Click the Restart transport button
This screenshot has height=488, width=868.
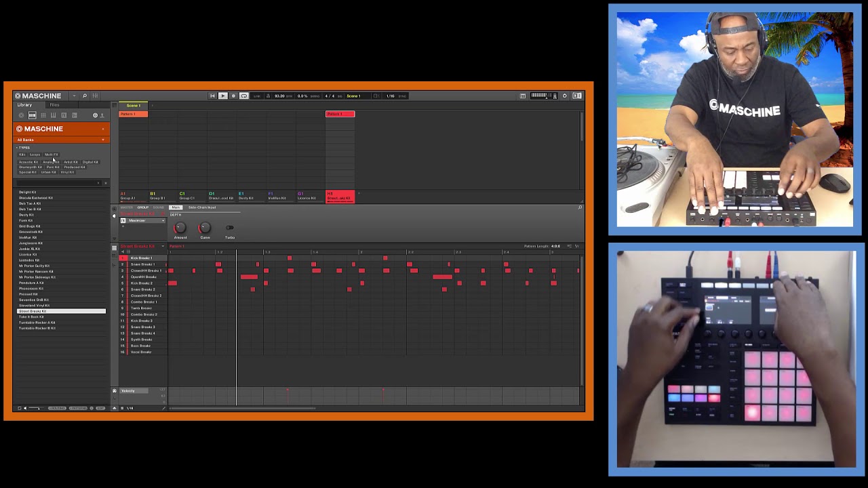point(212,96)
